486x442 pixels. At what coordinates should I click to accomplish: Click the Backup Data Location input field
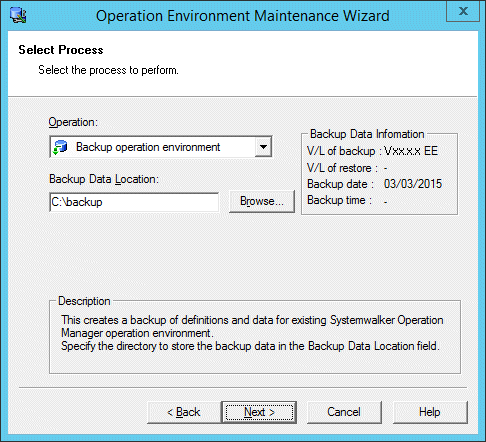click(x=134, y=202)
